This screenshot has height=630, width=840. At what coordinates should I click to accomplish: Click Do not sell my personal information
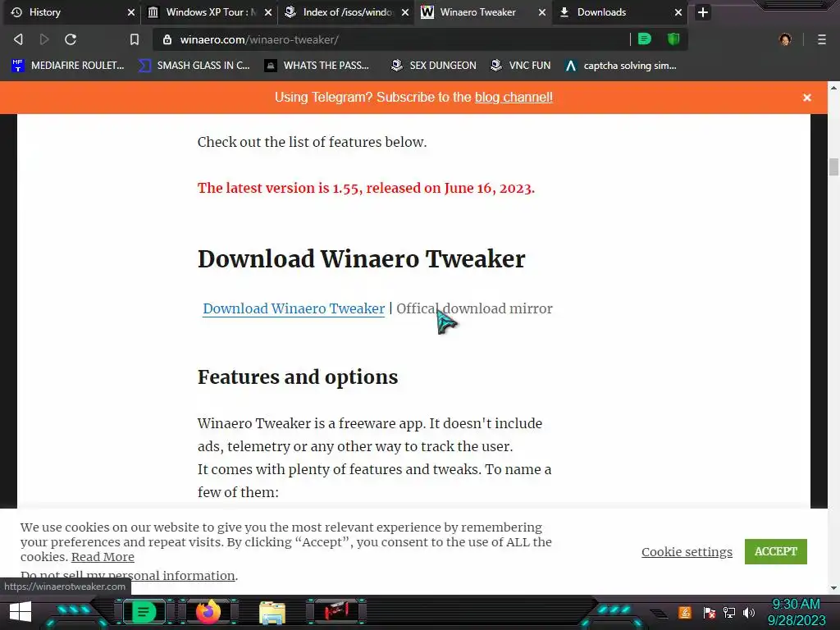[x=127, y=575]
